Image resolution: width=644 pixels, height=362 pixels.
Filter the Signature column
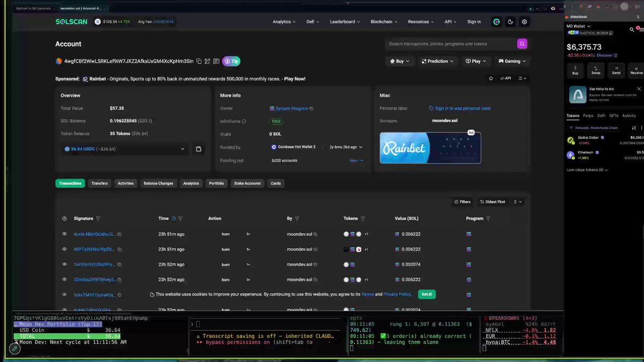click(98, 219)
